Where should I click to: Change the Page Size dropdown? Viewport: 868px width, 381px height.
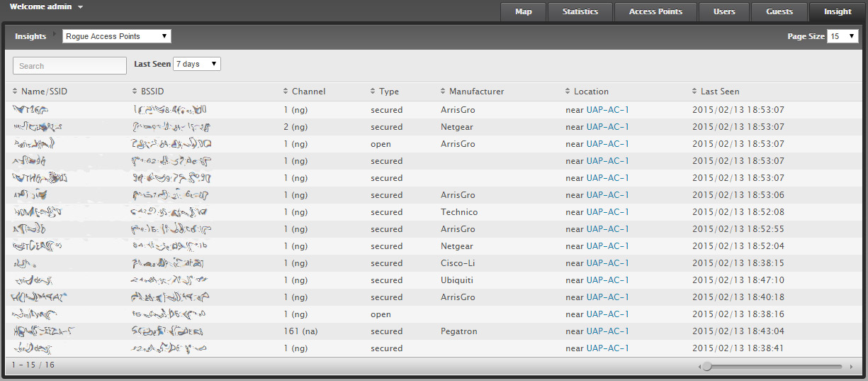tap(842, 36)
